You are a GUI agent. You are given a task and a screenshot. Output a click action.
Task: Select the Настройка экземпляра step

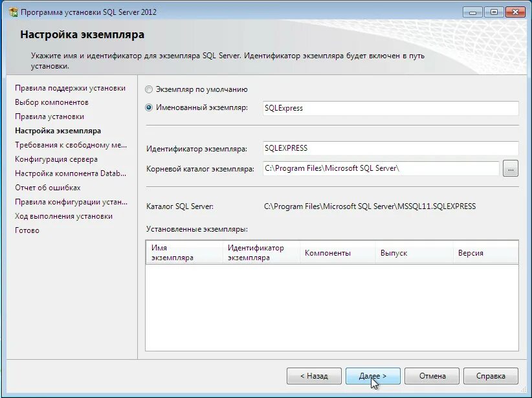coord(58,131)
